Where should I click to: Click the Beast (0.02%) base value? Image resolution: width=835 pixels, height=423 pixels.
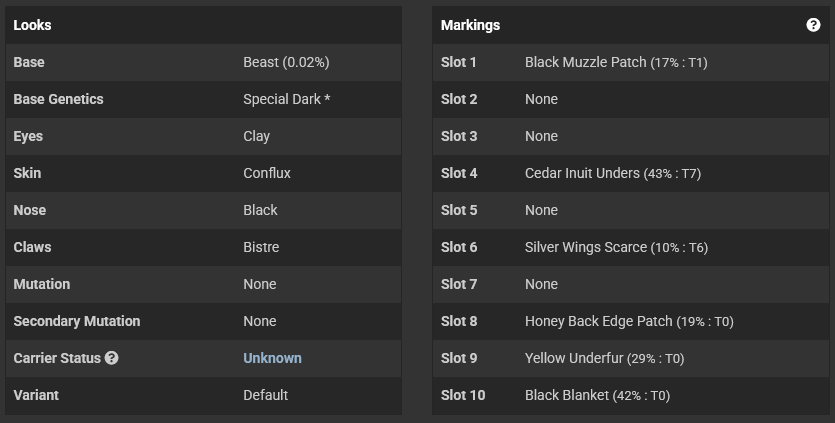click(286, 62)
